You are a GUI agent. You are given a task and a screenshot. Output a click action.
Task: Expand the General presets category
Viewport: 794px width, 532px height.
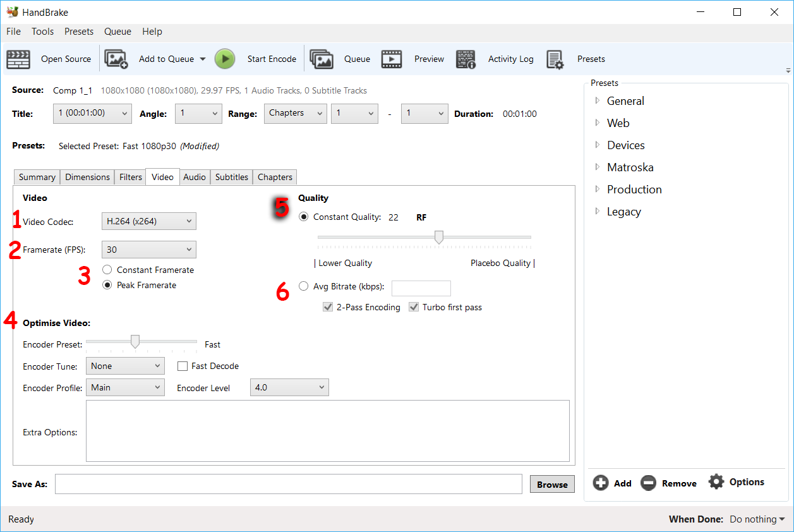[598, 100]
